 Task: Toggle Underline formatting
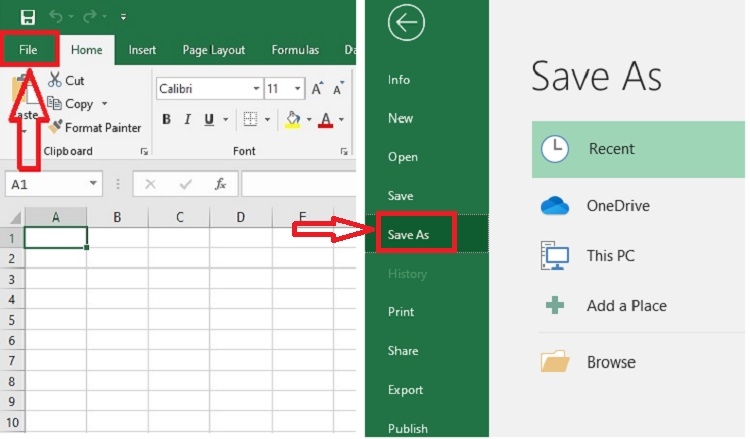(209, 119)
